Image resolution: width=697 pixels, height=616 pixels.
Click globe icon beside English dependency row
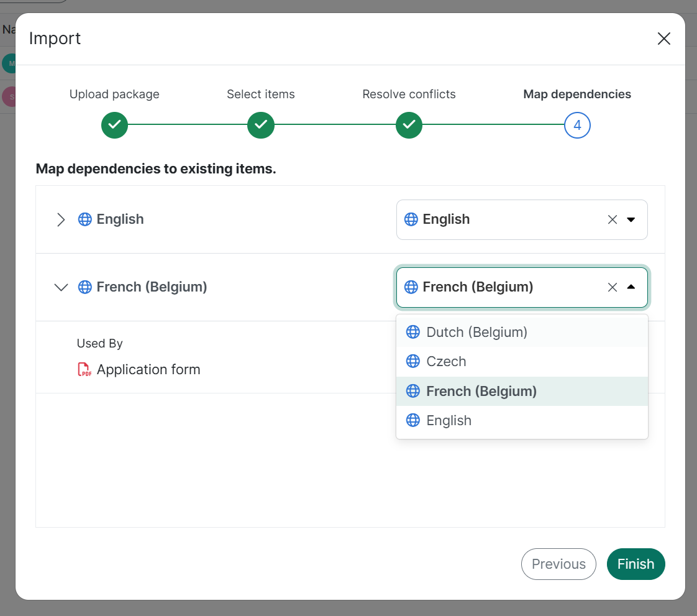(84, 219)
